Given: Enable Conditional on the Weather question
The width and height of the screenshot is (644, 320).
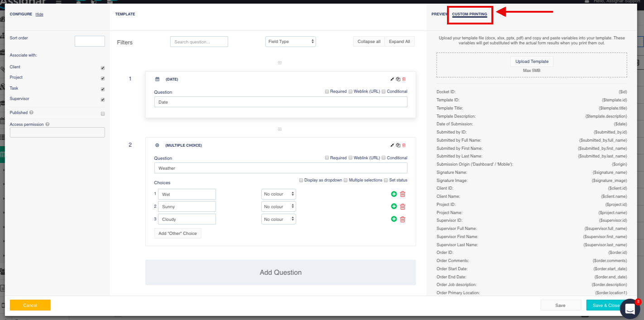Looking at the screenshot, I should pos(384,158).
